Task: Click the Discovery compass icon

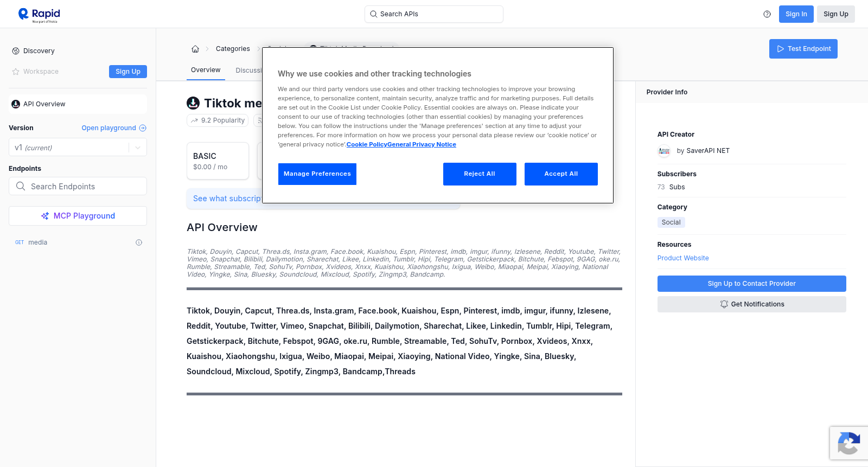Action: point(16,51)
